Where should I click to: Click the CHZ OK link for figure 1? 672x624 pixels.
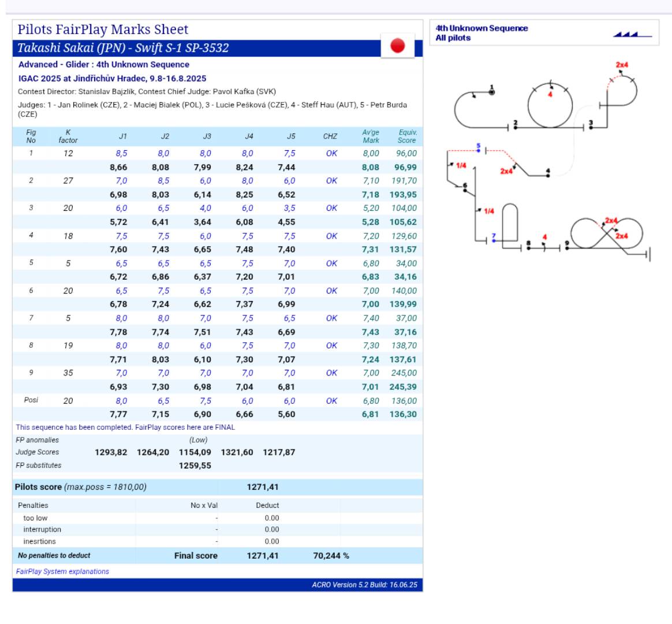point(331,154)
